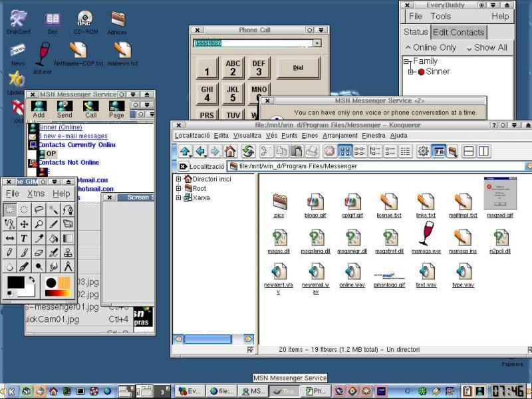
Task: Click the Konqueror location address field
Action: tap(376, 166)
